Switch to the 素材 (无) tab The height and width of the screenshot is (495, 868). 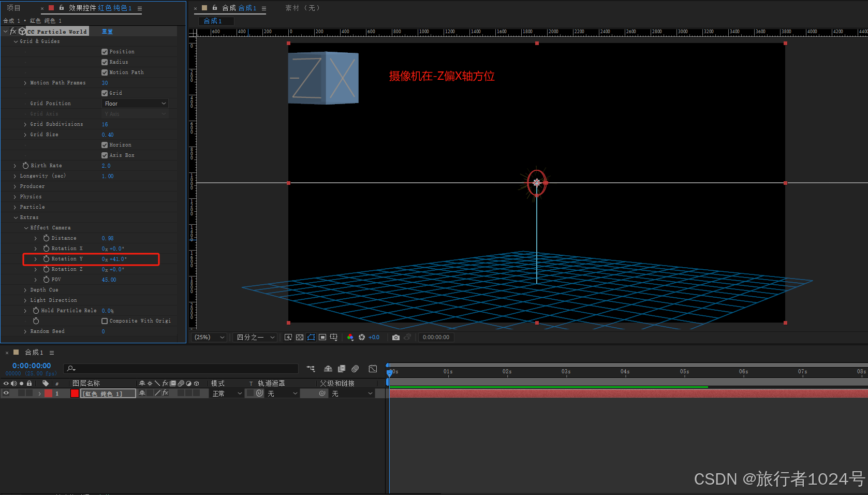pyautogui.click(x=302, y=8)
